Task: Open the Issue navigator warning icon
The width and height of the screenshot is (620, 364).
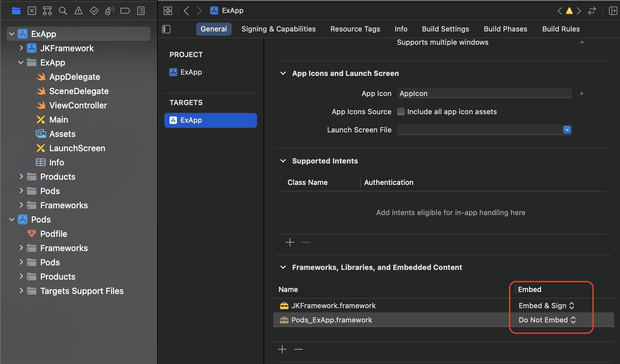Action: coord(79,11)
